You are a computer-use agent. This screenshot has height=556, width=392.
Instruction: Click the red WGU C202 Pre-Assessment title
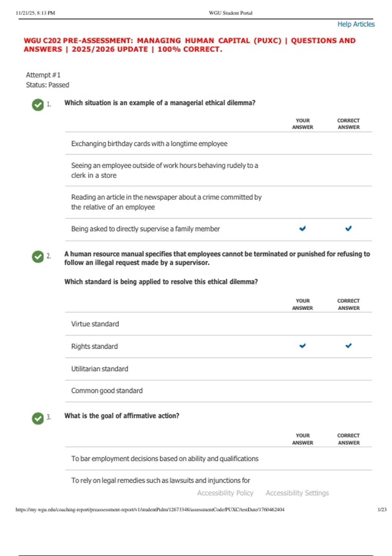(189, 45)
